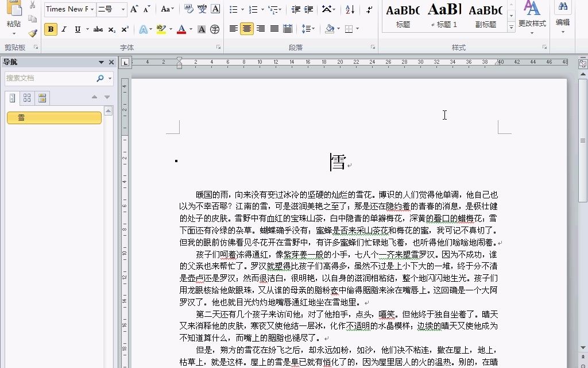Apply the 标题 1 heading style
The width and height of the screenshot is (588, 368).
pyautogui.click(x=445, y=14)
